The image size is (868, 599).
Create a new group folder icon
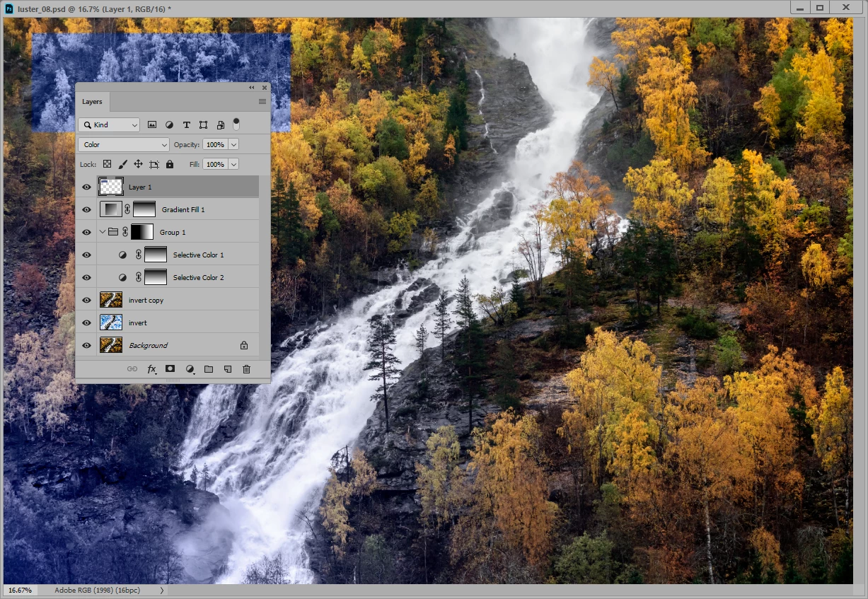[x=209, y=369]
